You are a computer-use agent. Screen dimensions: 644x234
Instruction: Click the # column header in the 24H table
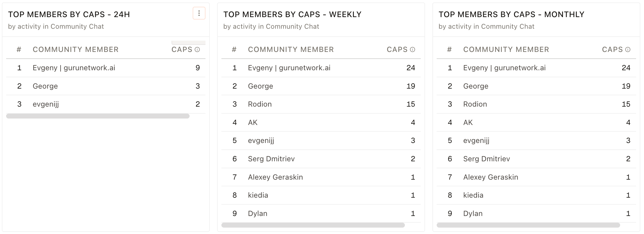pos(19,49)
